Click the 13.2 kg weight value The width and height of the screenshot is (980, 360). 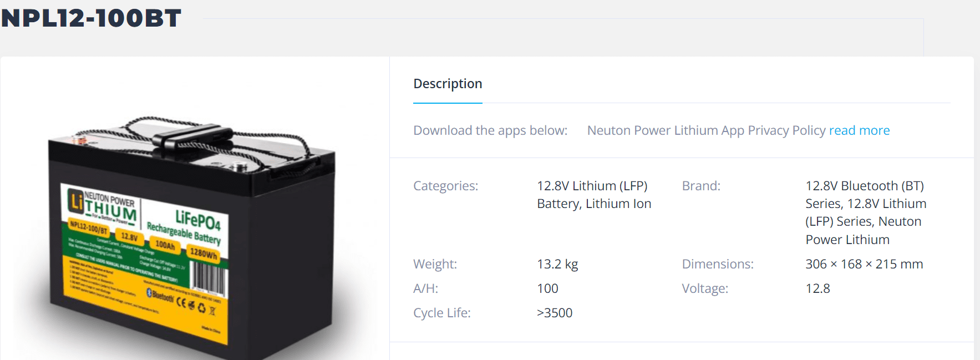coord(557,264)
